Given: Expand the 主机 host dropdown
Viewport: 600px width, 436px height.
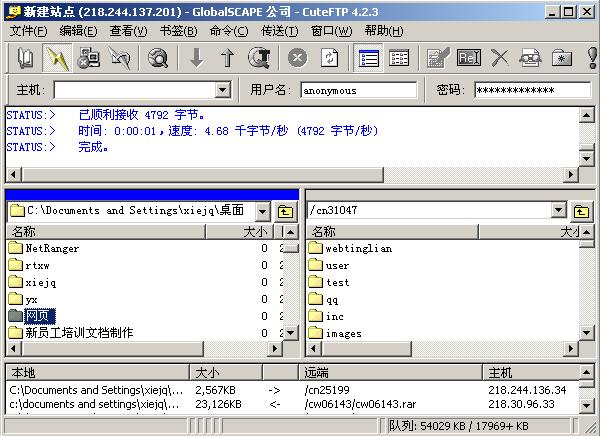Looking at the screenshot, I should [223, 90].
